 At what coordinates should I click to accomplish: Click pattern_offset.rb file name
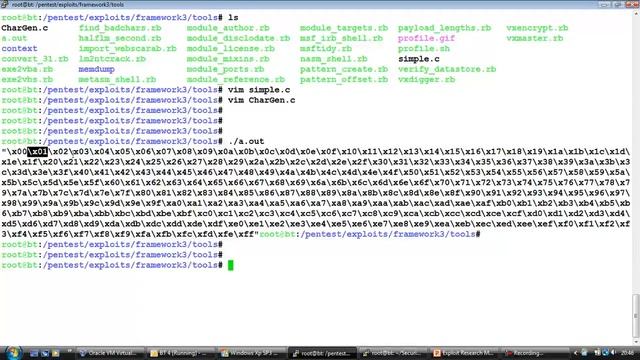(344, 80)
